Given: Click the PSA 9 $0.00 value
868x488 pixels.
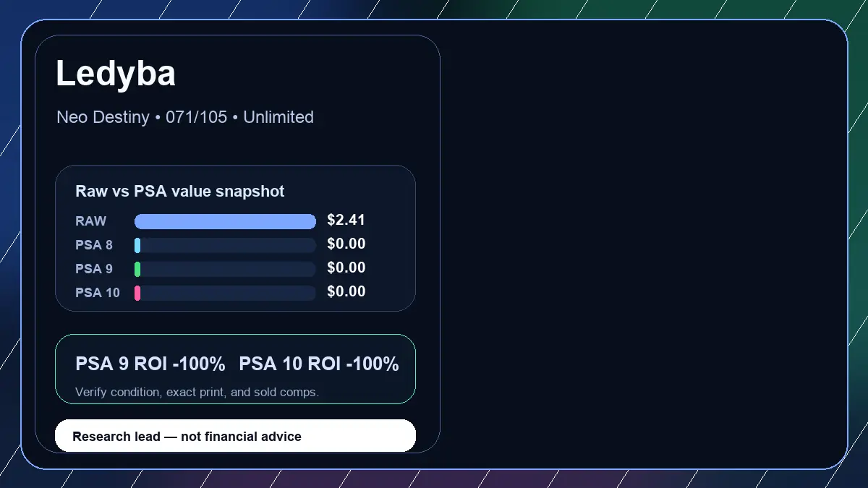Looking at the screenshot, I should [346, 267].
